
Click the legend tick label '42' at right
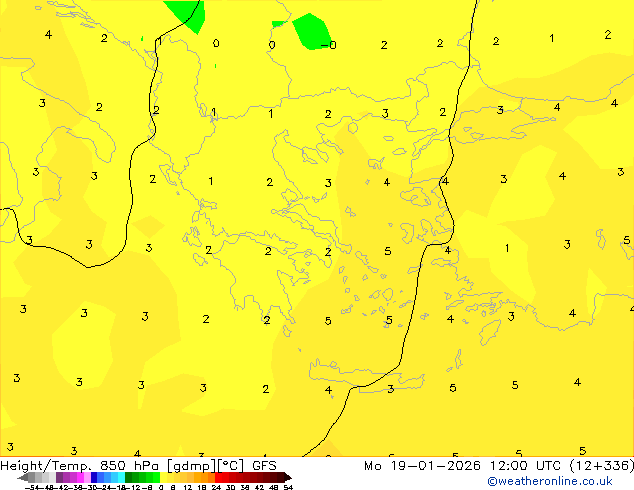click(259, 487)
